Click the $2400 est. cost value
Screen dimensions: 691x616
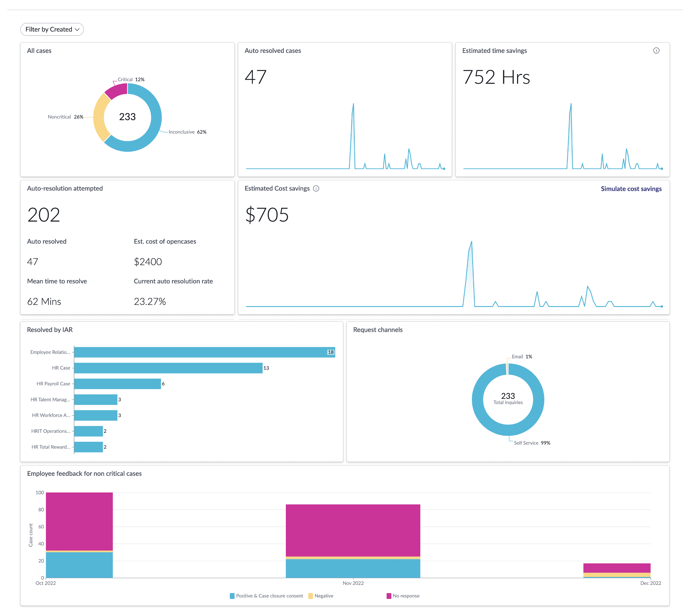click(148, 261)
